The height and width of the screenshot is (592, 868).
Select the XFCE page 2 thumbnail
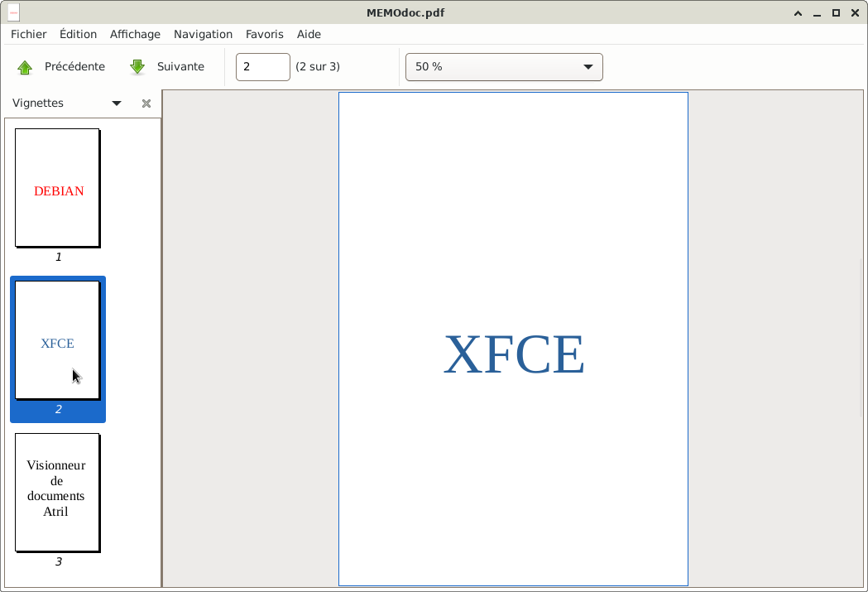[x=58, y=340]
